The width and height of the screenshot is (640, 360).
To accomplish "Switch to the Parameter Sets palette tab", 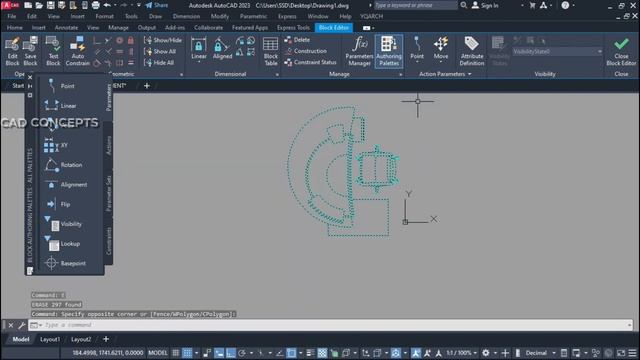I will tap(109, 193).
